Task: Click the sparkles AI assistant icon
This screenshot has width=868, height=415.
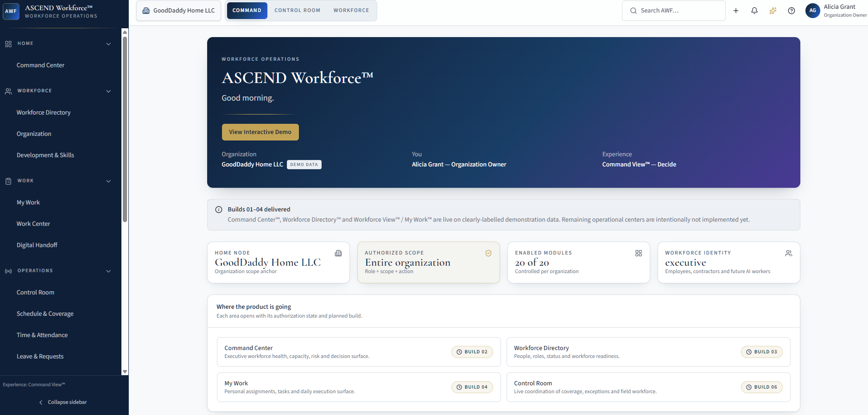Action: coord(773,11)
